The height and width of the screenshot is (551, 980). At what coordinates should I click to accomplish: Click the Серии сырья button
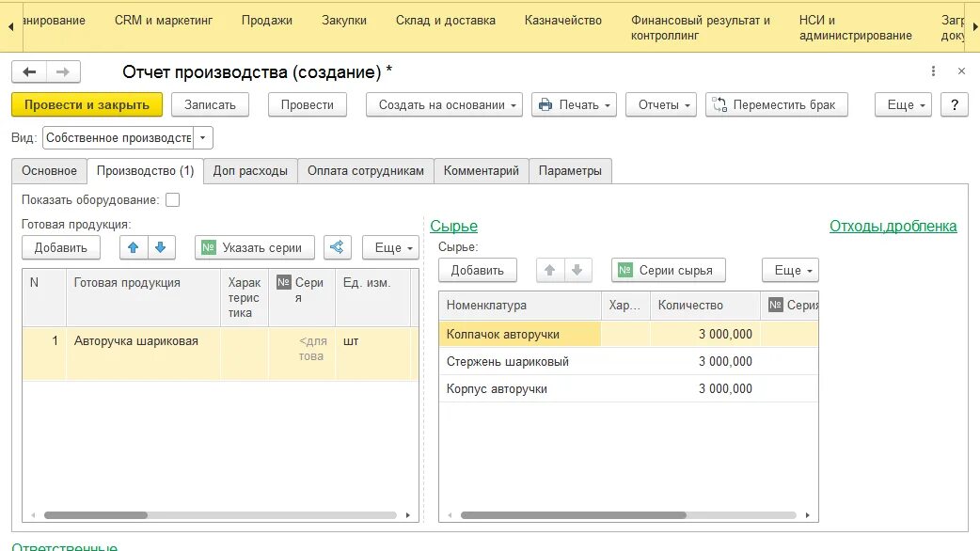668,270
